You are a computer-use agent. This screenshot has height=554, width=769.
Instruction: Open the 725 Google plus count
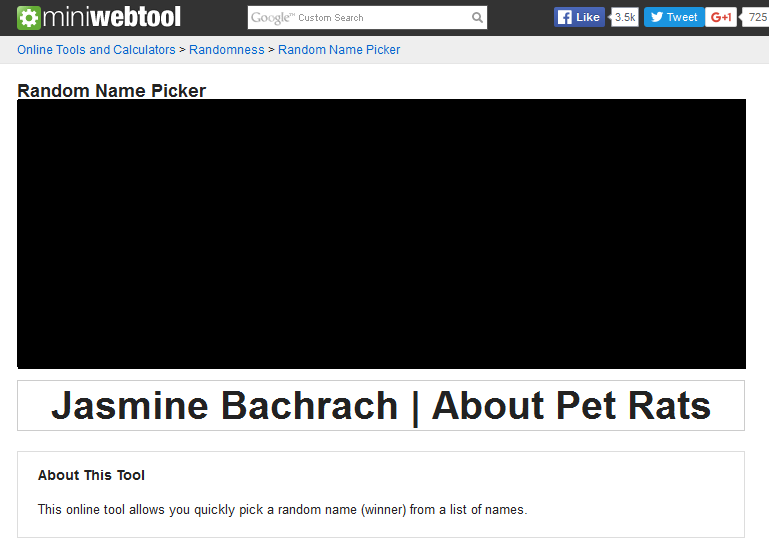pos(756,17)
